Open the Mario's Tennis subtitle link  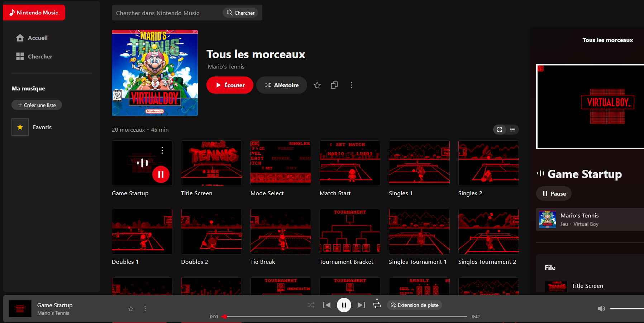pos(226,67)
